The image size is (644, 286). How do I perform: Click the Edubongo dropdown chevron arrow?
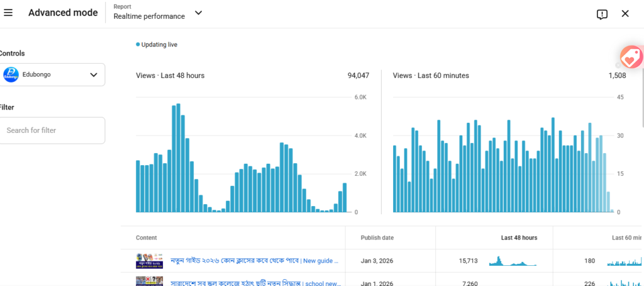pos(94,74)
